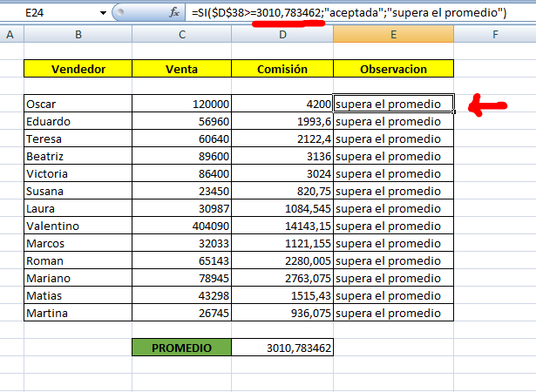
Task: Select the cell containing Oscar
Action: (x=78, y=104)
